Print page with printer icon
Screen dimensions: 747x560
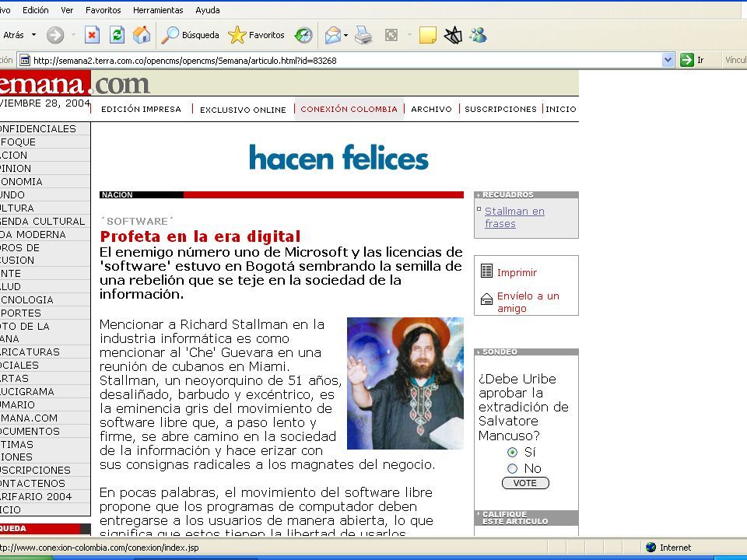click(363, 35)
